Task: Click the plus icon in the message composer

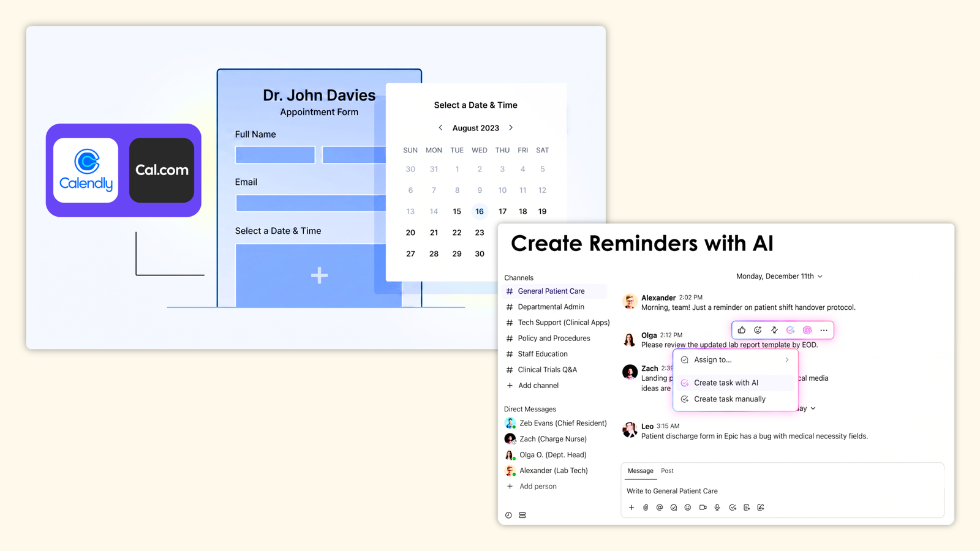Action: 631,508
